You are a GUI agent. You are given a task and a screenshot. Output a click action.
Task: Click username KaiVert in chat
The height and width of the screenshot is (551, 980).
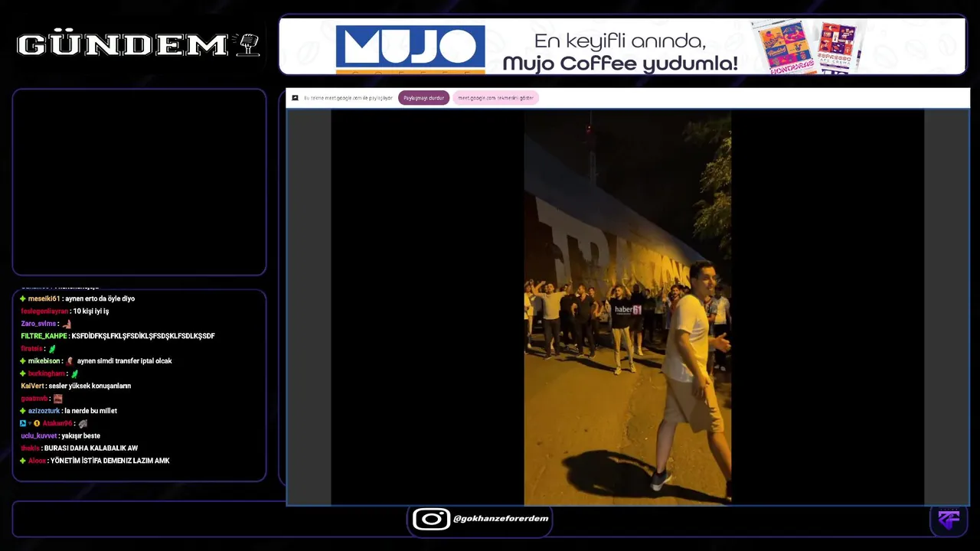point(32,386)
